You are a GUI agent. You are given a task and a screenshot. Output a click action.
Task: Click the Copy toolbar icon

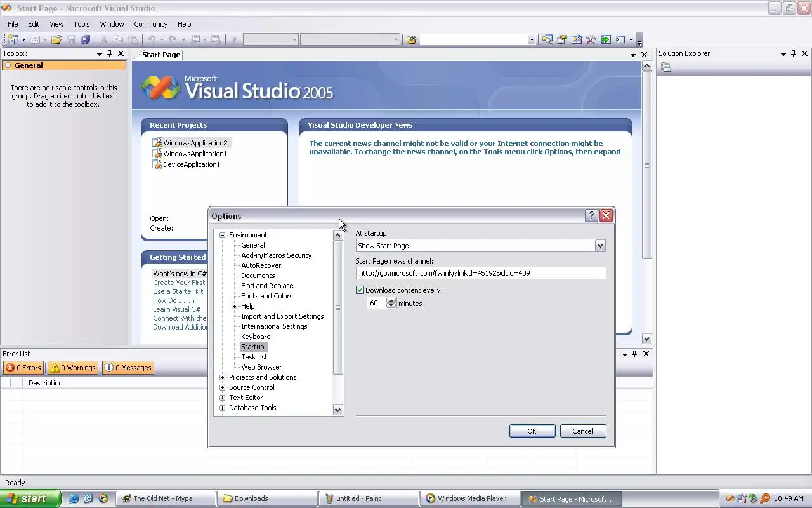pos(118,39)
